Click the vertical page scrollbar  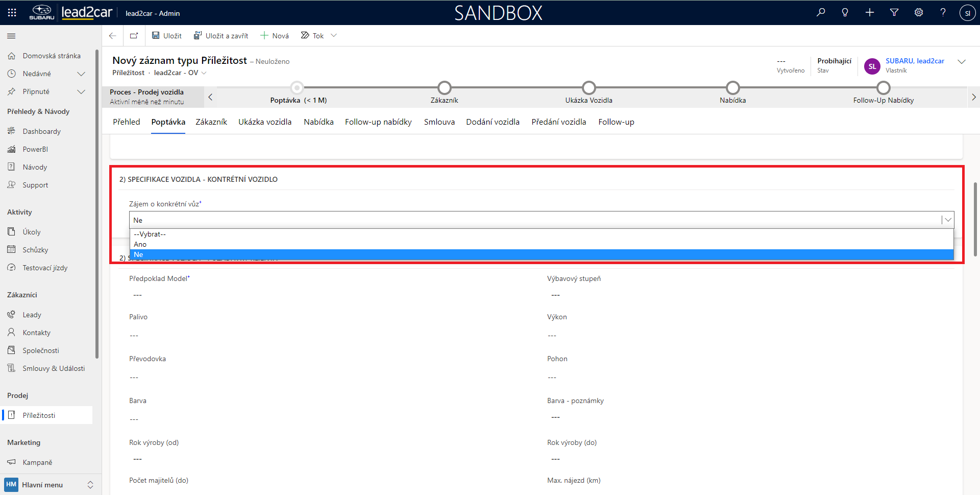tap(975, 219)
